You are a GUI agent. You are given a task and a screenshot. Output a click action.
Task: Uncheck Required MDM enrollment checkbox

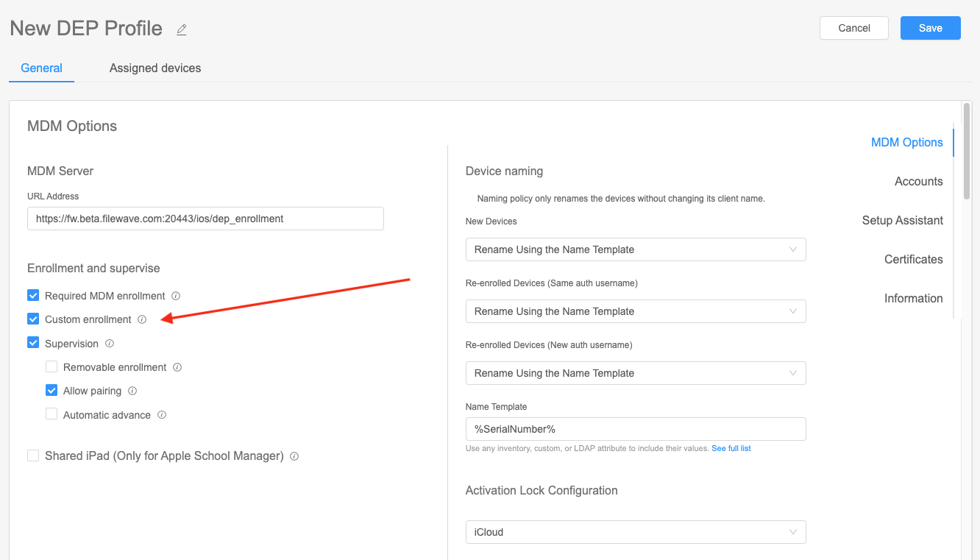click(33, 296)
